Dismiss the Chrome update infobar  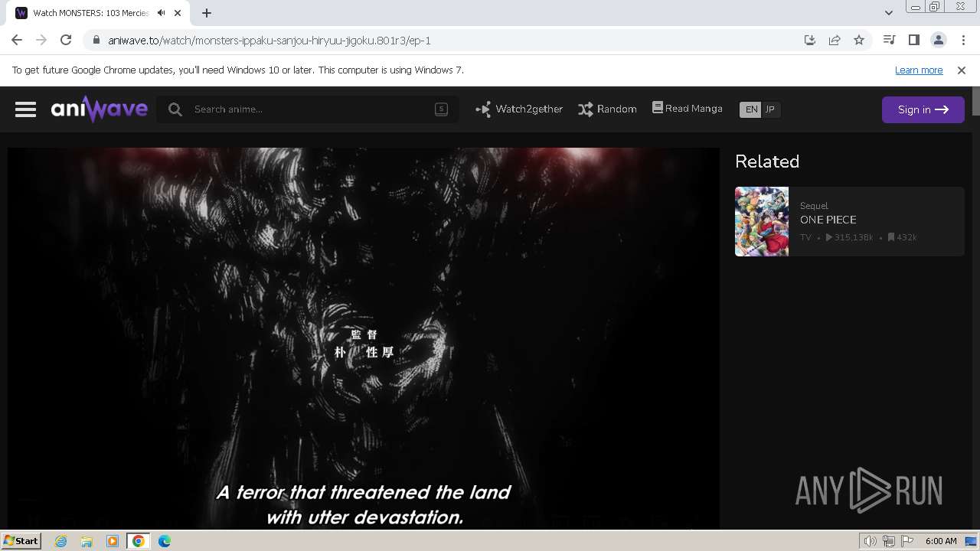point(962,70)
